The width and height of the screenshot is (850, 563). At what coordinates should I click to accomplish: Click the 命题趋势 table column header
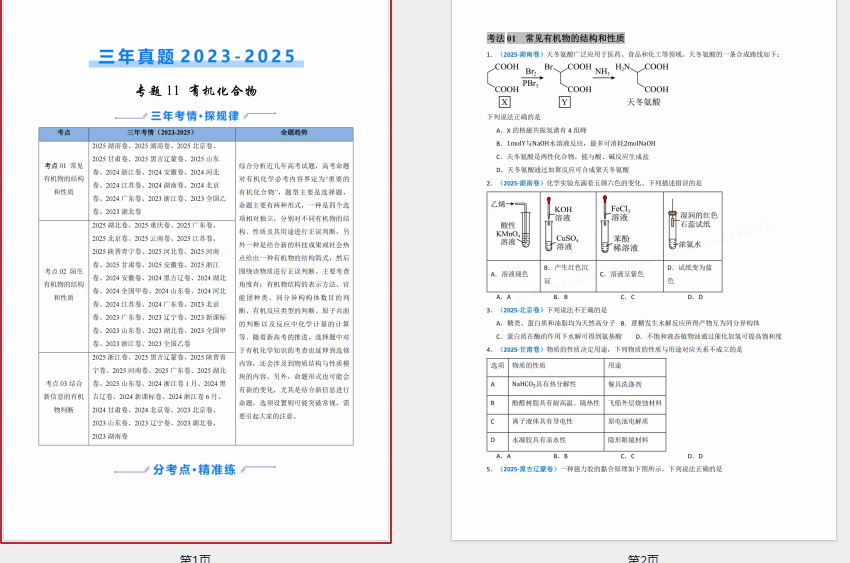(x=294, y=133)
